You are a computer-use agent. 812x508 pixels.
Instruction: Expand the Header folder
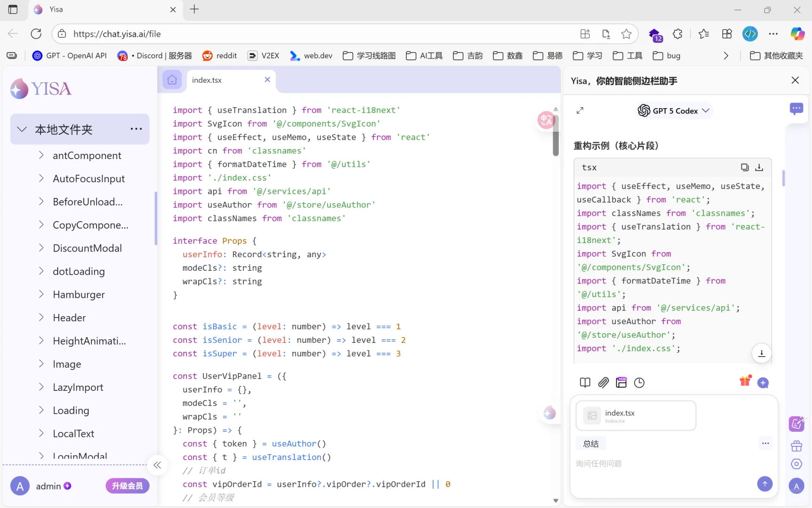pyautogui.click(x=41, y=317)
